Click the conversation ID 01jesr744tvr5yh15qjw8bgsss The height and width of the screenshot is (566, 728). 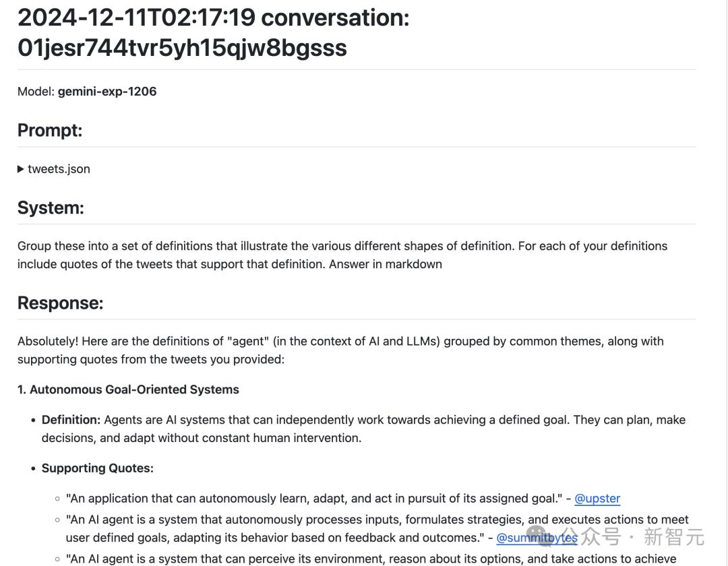182,48
